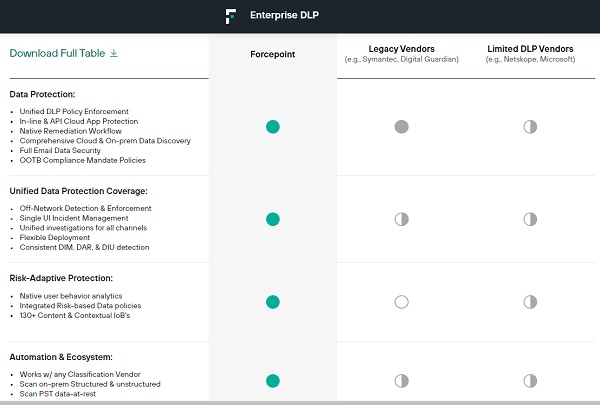
Task: Click the Download Full Table link
Action: (x=64, y=53)
